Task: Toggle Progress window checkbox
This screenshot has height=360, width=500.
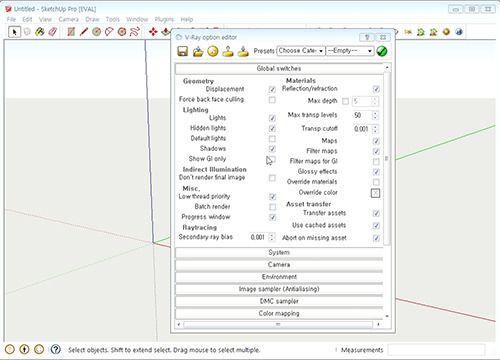Action: point(272,217)
